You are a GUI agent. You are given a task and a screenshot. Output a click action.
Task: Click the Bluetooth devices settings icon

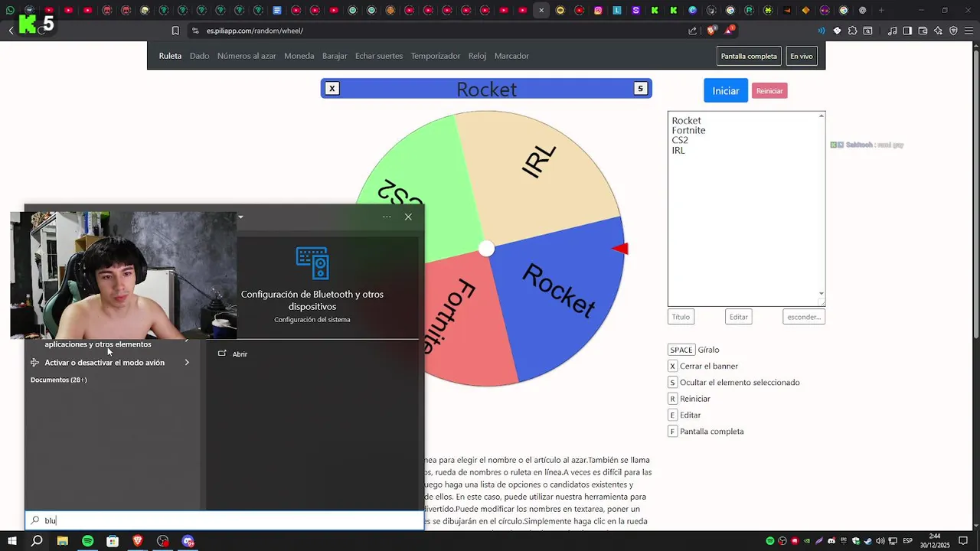coord(312,262)
